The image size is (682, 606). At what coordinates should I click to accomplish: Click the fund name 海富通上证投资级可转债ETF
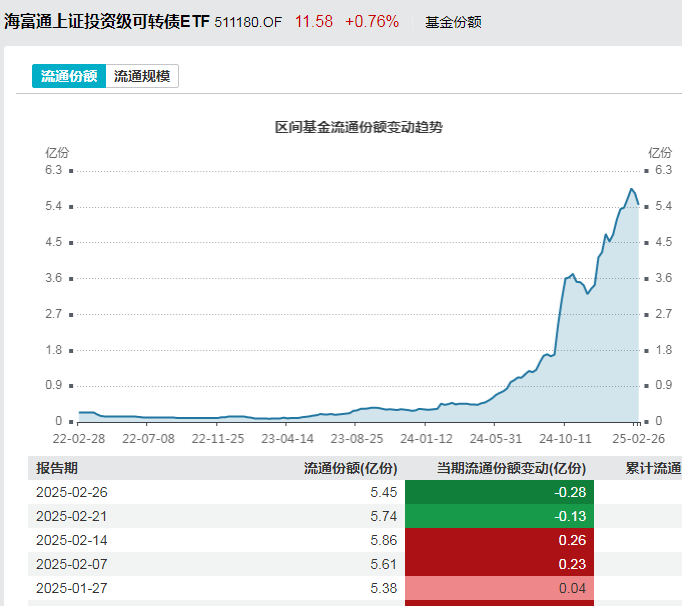coord(107,21)
